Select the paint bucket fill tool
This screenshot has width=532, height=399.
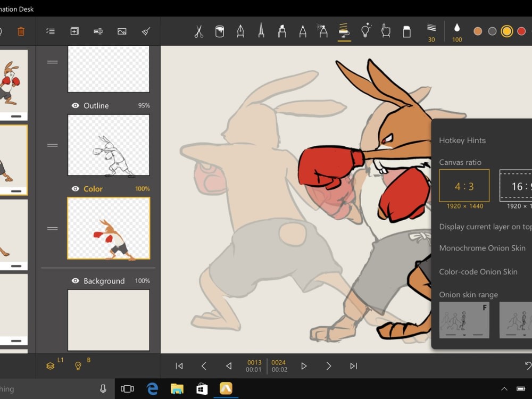(x=220, y=31)
